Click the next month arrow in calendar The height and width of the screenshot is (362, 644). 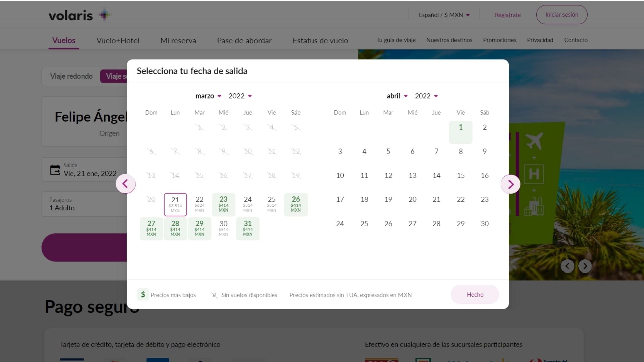pos(510,184)
